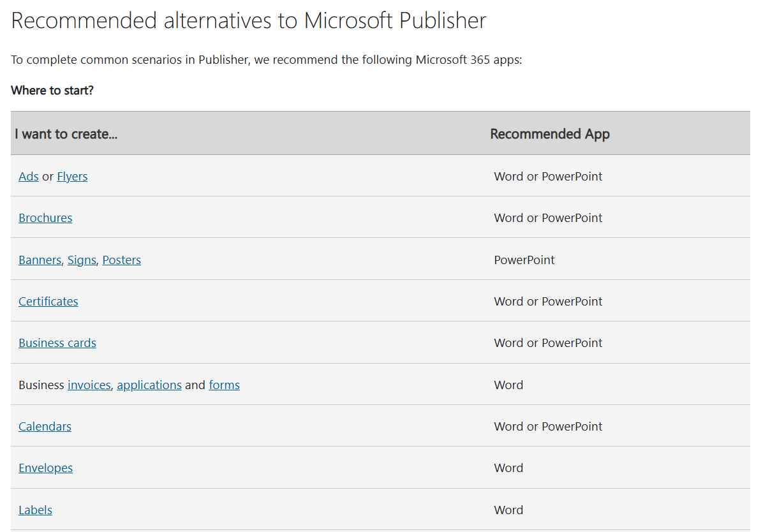Screen dimensions: 763x532
Task: Click the 'I want to create...' column header
Action: coord(66,134)
